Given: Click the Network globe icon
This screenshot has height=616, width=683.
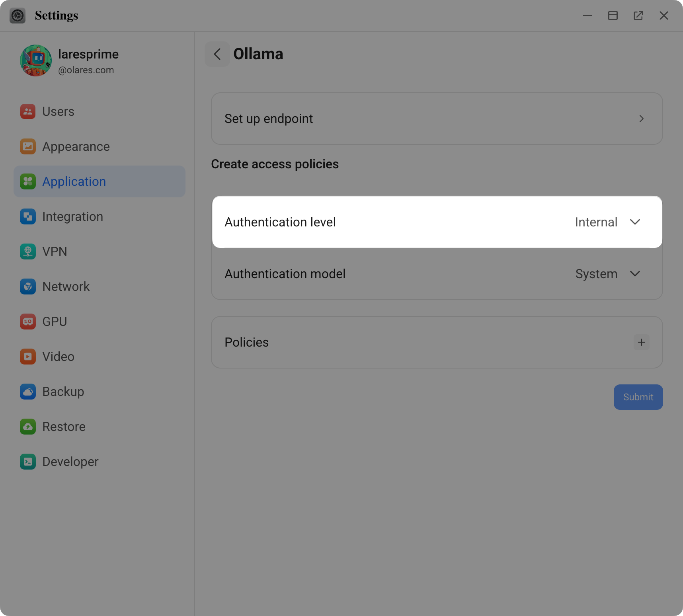Looking at the screenshot, I should tap(27, 287).
